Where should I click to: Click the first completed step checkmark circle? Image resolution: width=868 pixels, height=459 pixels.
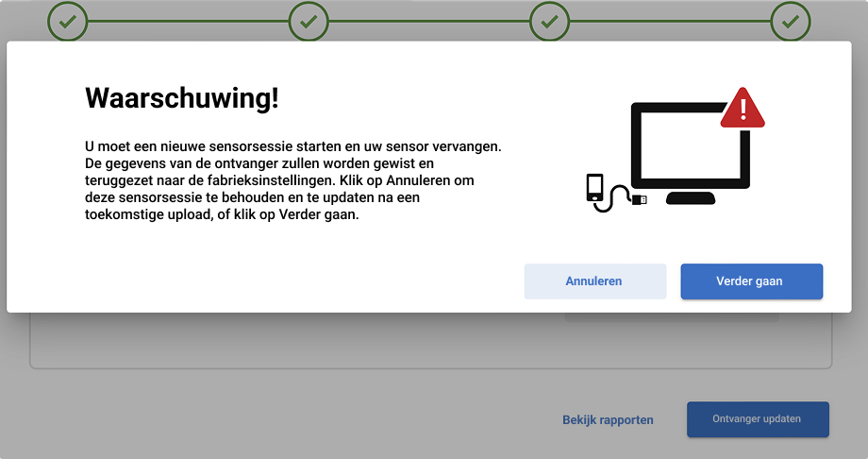(68, 21)
